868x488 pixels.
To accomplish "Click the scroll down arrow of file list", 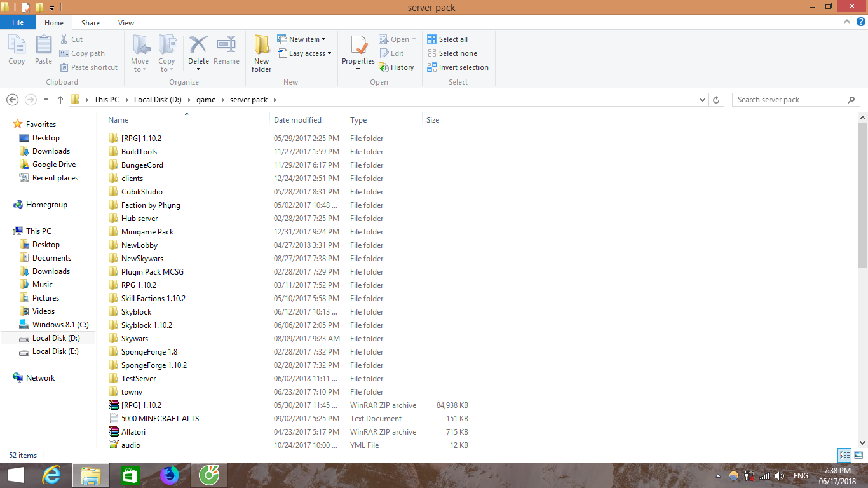I will 862,443.
